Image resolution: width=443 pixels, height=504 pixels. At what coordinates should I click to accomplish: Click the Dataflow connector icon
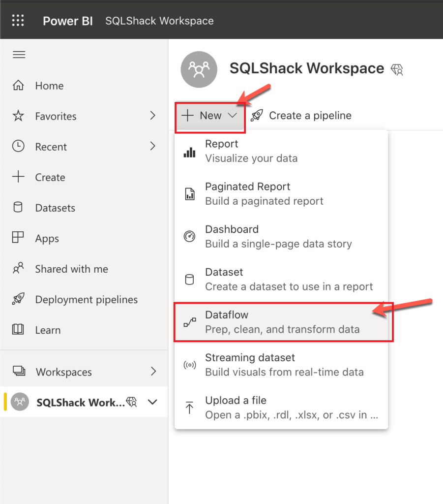pos(190,322)
